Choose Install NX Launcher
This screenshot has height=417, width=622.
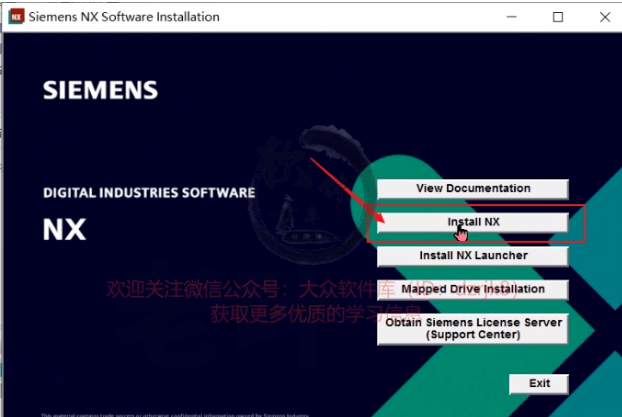click(x=472, y=256)
